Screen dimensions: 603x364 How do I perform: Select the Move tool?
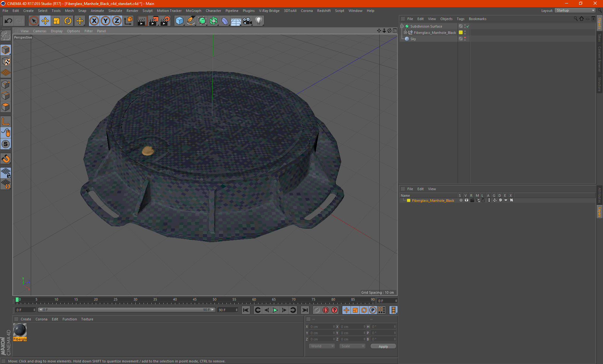pyautogui.click(x=45, y=21)
